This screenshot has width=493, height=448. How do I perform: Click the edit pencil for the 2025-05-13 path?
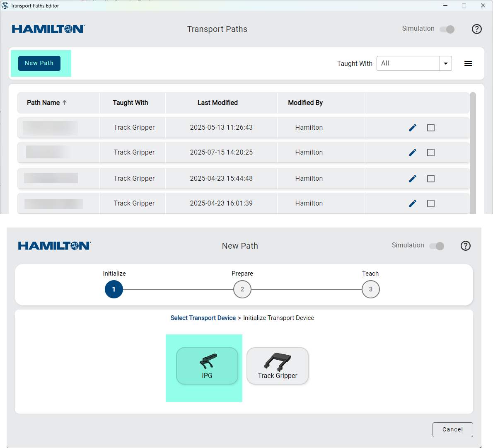[412, 128]
